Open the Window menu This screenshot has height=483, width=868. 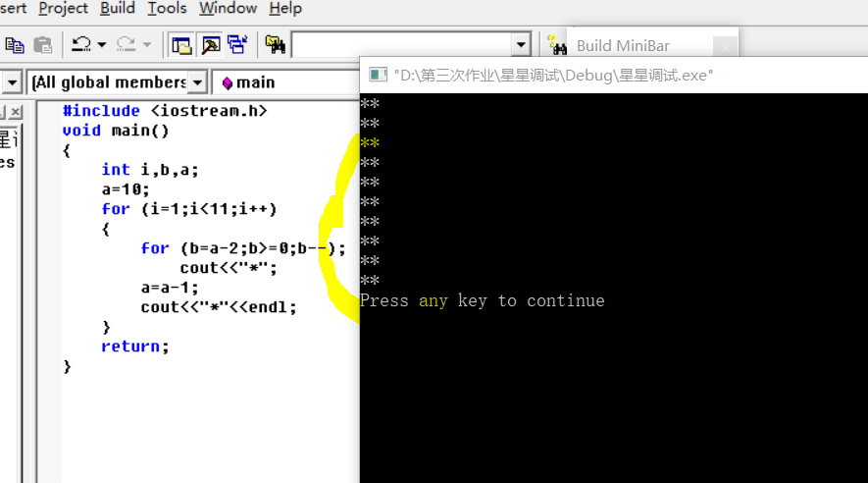point(229,8)
